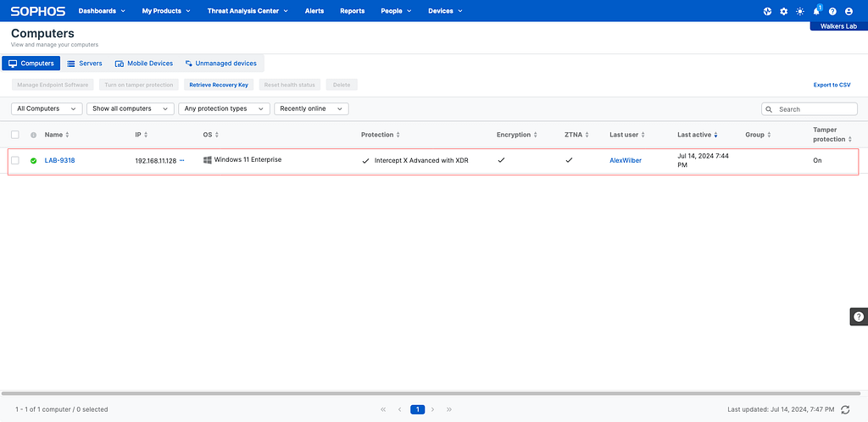Toggle the light/dark theme sun icon
868x422 pixels.
point(799,11)
